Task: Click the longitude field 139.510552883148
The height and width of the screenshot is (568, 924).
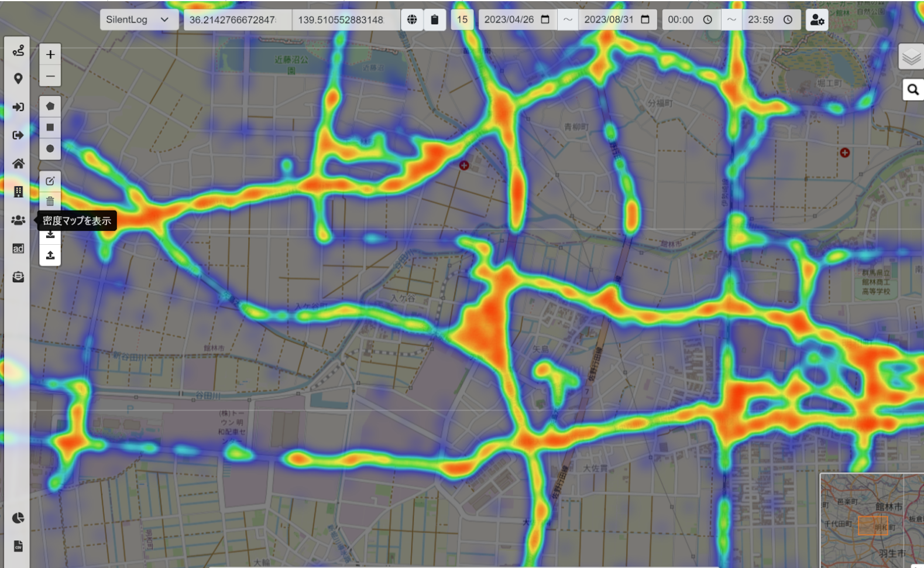Action: 346,19
